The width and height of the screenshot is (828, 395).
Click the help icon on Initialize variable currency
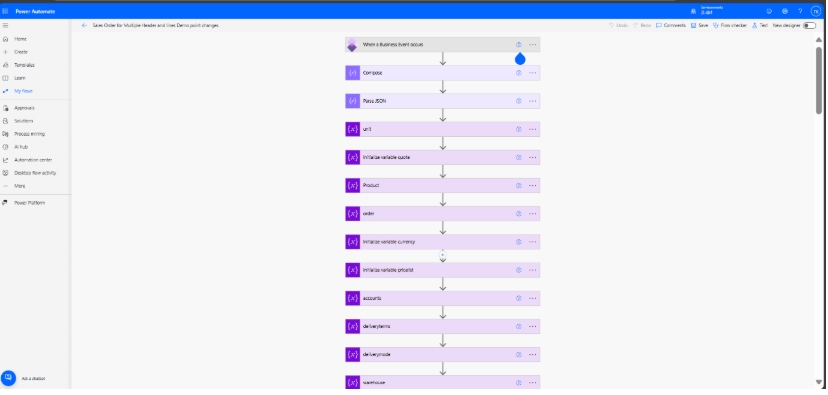point(519,242)
